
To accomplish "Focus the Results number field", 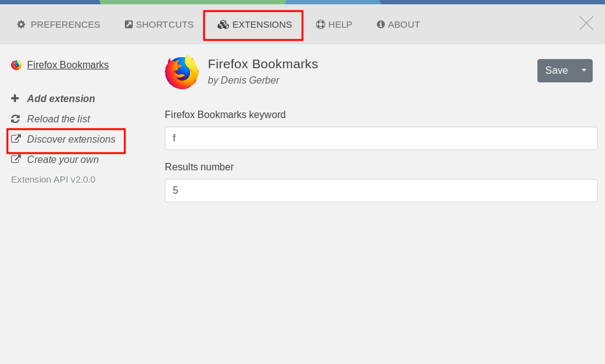I will [x=381, y=190].
